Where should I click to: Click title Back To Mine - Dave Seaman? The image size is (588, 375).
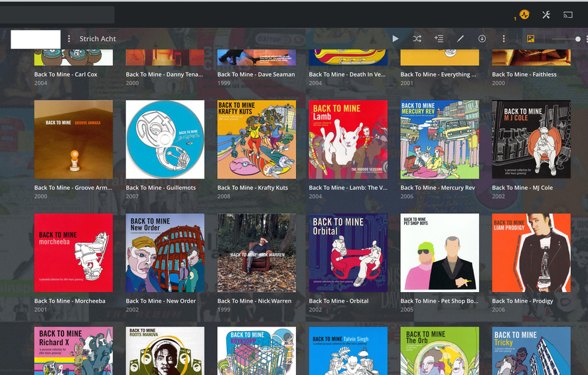256,74
